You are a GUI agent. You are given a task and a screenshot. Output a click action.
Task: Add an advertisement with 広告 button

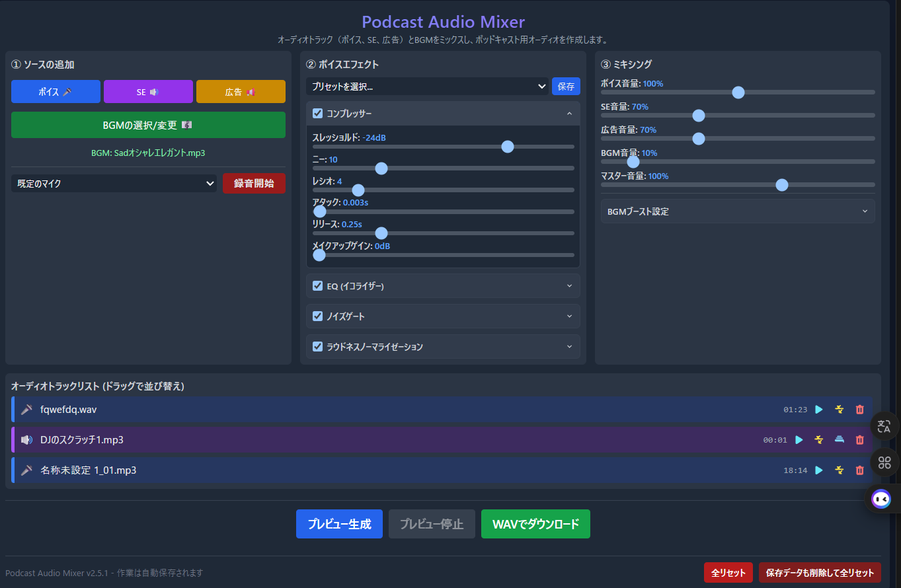pos(241,92)
